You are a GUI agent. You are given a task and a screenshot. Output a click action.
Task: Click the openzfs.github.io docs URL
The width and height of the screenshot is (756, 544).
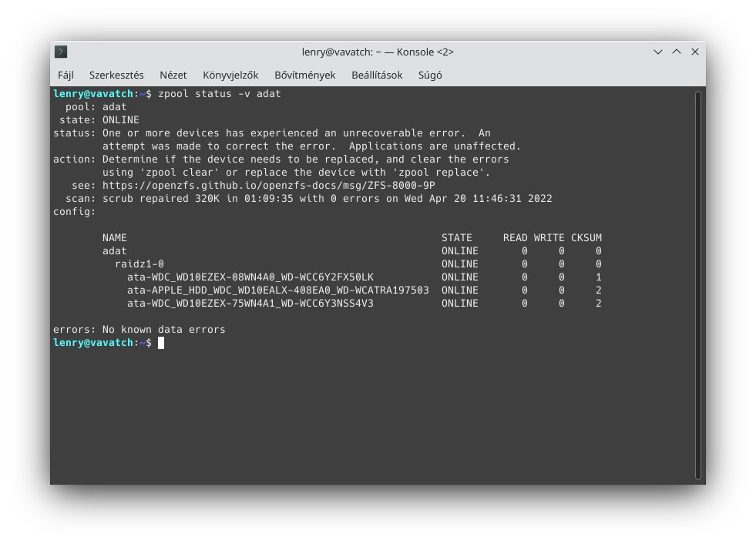268,186
